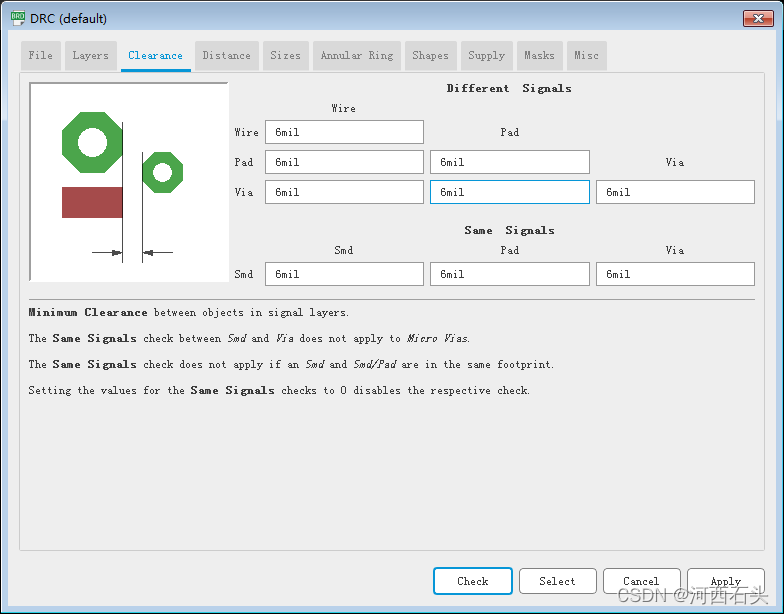
Task: Click the Pad-to-Pad clearance field
Action: [510, 162]
